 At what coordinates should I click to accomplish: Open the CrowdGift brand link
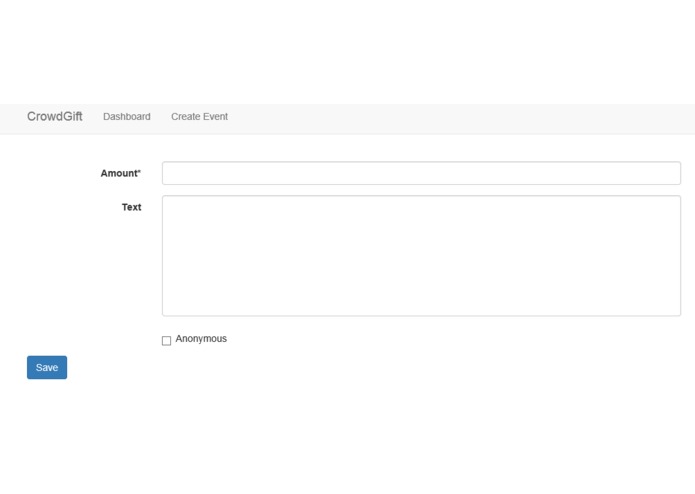click(x=55, y=117)
